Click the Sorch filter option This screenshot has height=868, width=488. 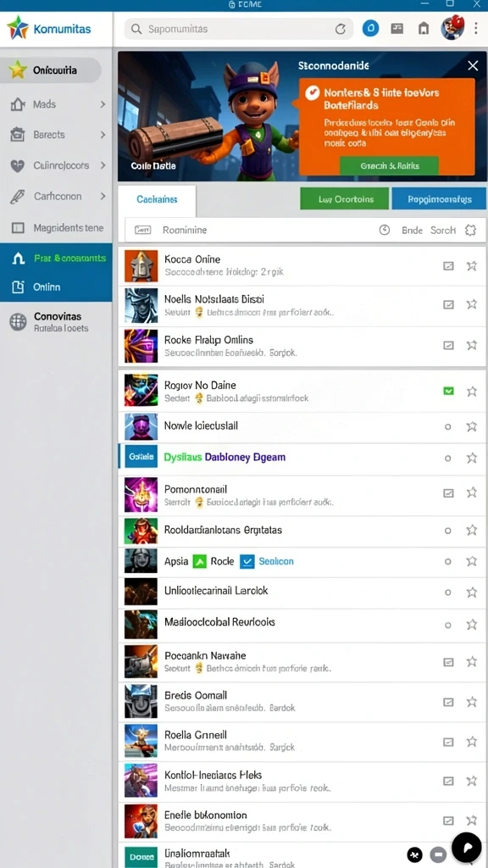point(443,231)
